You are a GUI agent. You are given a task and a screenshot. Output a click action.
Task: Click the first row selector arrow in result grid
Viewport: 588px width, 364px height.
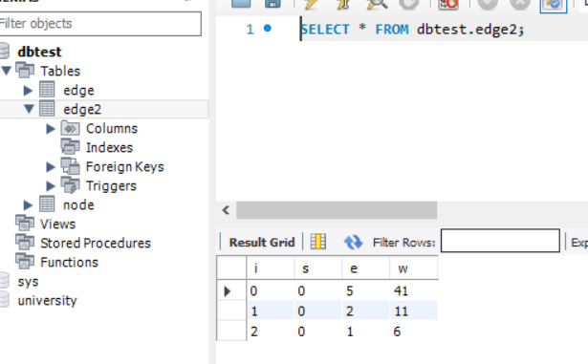(228, 291)
